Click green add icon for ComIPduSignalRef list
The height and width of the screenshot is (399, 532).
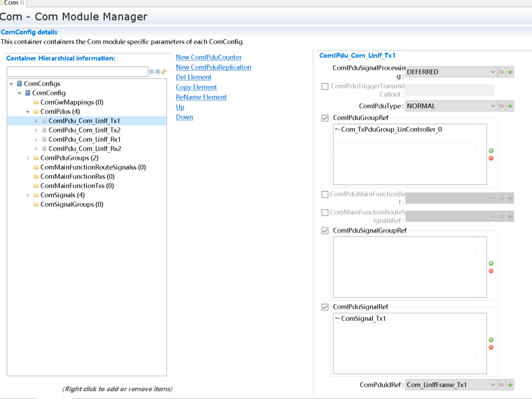coord(491,340)
